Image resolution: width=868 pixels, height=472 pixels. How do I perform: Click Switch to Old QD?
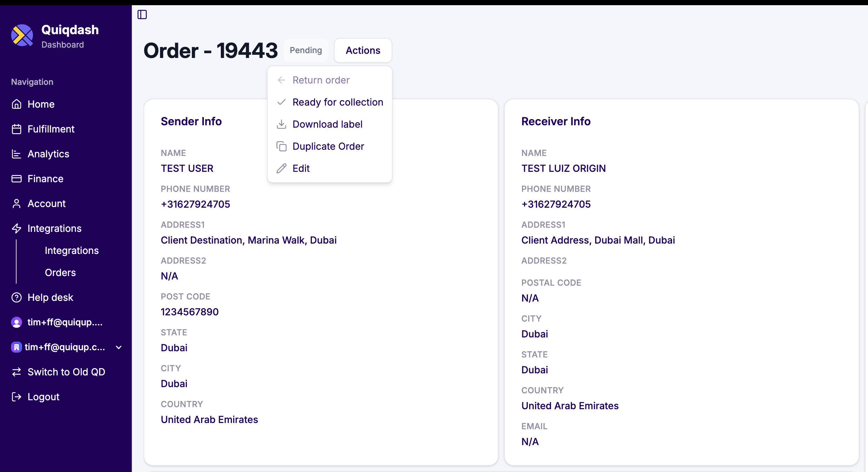[x=67, y=372]
